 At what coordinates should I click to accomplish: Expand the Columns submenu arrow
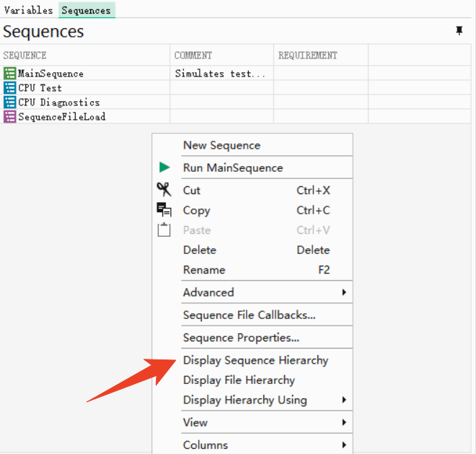[x=344, y=445]
